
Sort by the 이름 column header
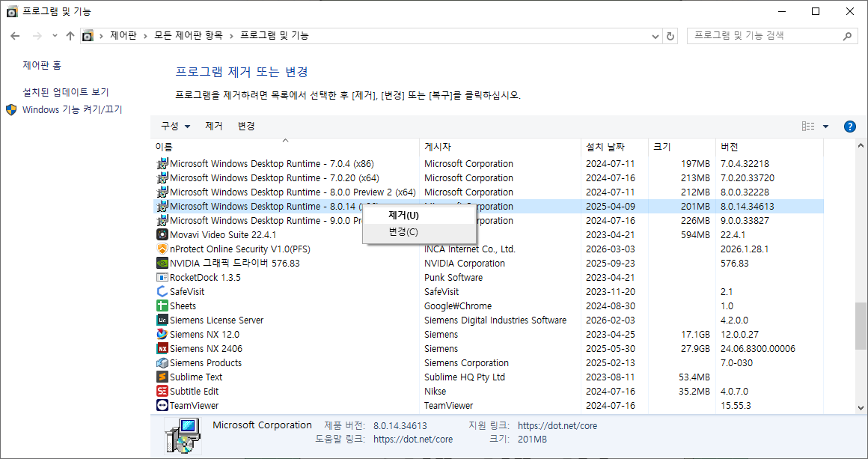(285, 147)
